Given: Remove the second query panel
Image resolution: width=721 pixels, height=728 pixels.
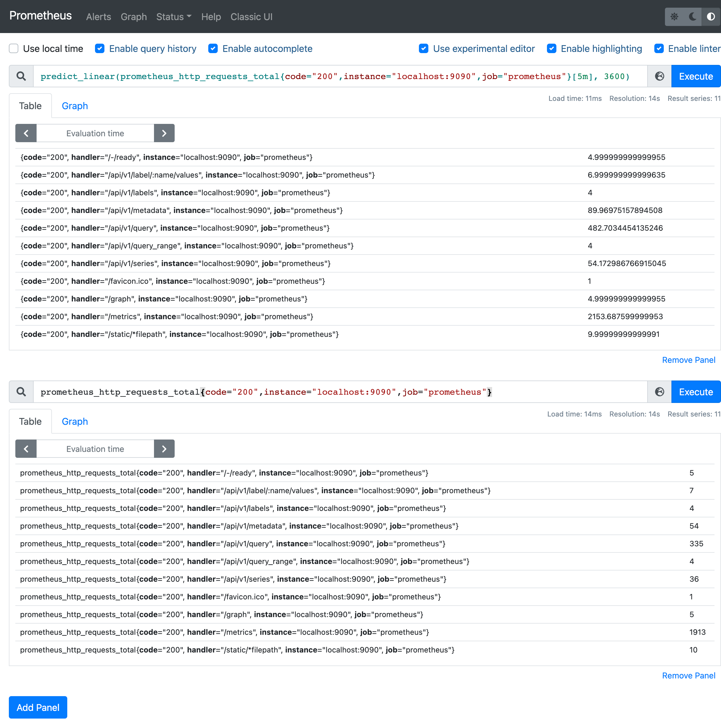Looking at the screenshot, I should tap(688, 675).
